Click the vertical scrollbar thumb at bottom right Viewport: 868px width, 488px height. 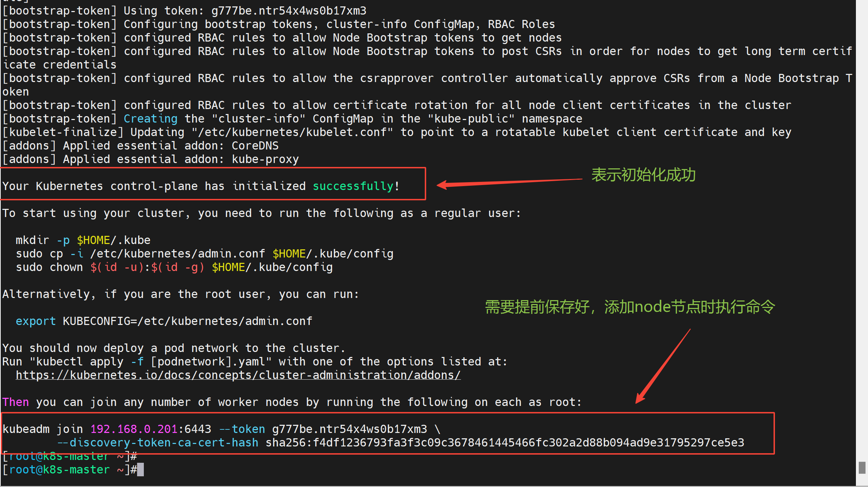[862, 467]
